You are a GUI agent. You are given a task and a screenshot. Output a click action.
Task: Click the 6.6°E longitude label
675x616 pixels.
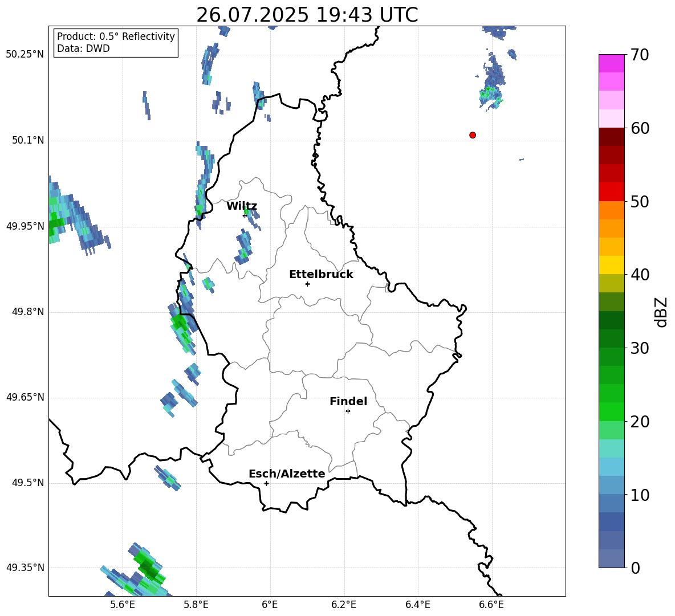(x=491, y=605)
